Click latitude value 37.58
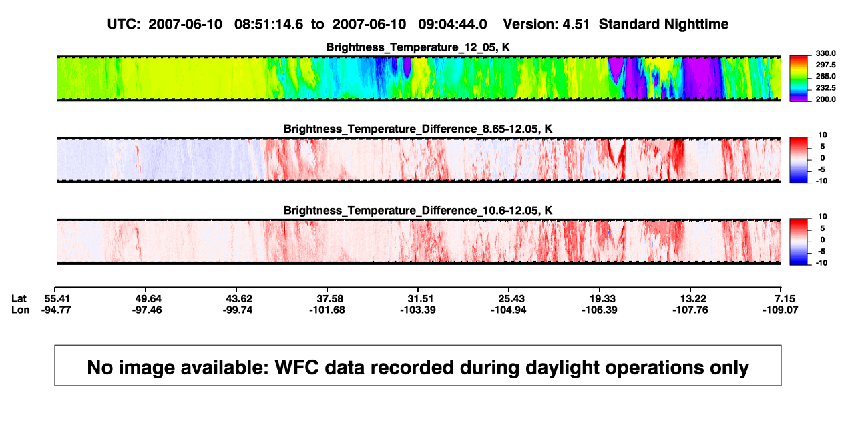This screenshot has height=445, width=868. [329, 298]
